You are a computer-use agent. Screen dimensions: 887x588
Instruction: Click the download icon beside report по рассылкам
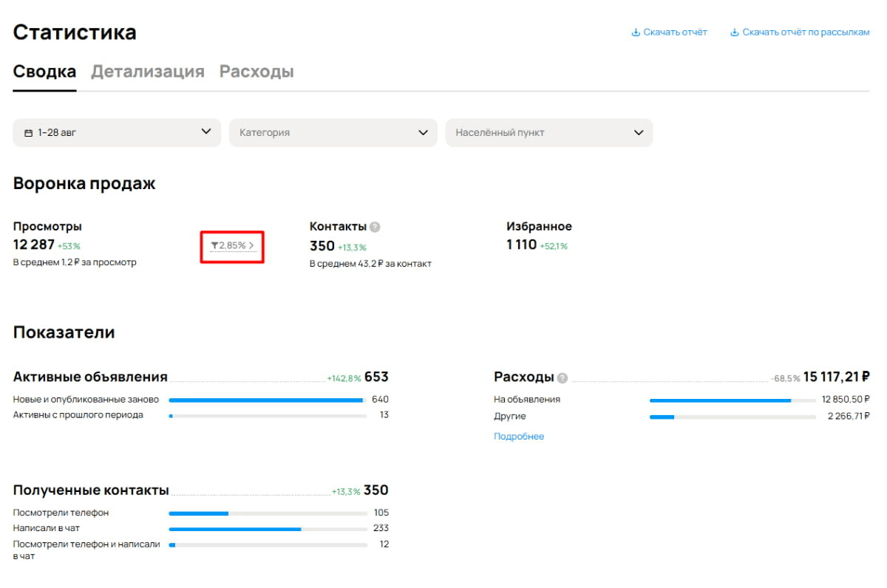[x=735, y=33]
